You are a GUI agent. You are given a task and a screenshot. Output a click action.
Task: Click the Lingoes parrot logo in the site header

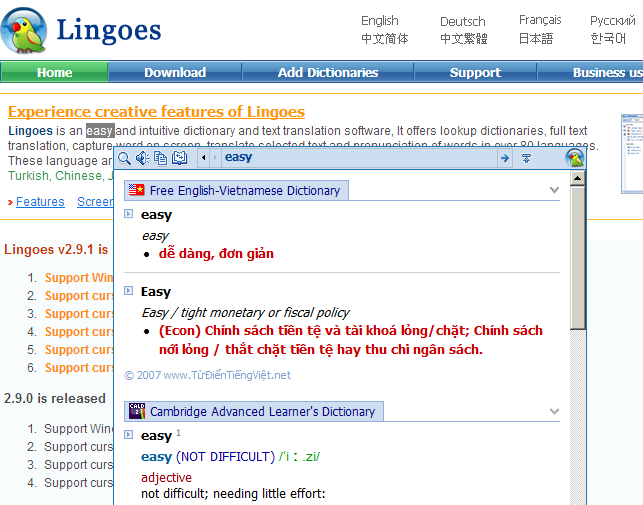tap(23, 30)
